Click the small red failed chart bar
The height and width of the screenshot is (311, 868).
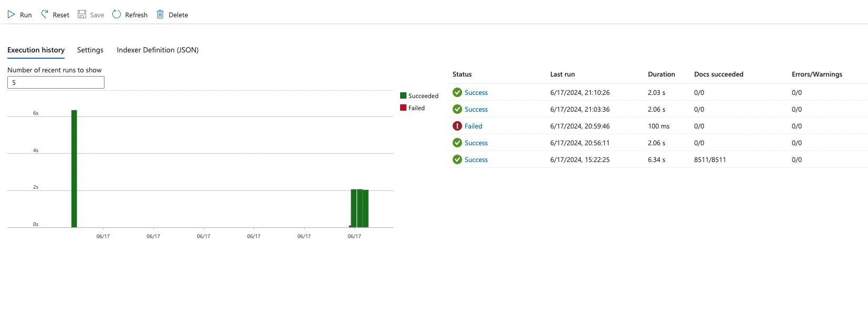350,226
